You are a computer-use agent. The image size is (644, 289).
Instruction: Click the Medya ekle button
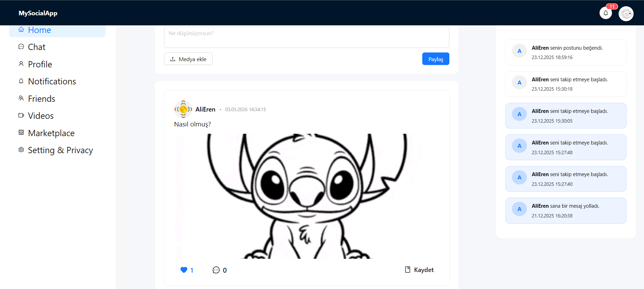pyautogui.click(x=188, y=59)
